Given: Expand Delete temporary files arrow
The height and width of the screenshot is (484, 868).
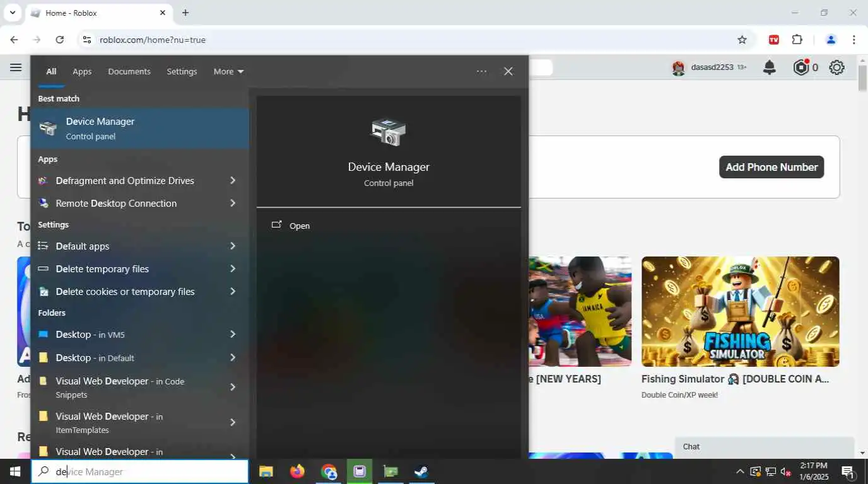Looking at the screenshot, I should 233,269.
